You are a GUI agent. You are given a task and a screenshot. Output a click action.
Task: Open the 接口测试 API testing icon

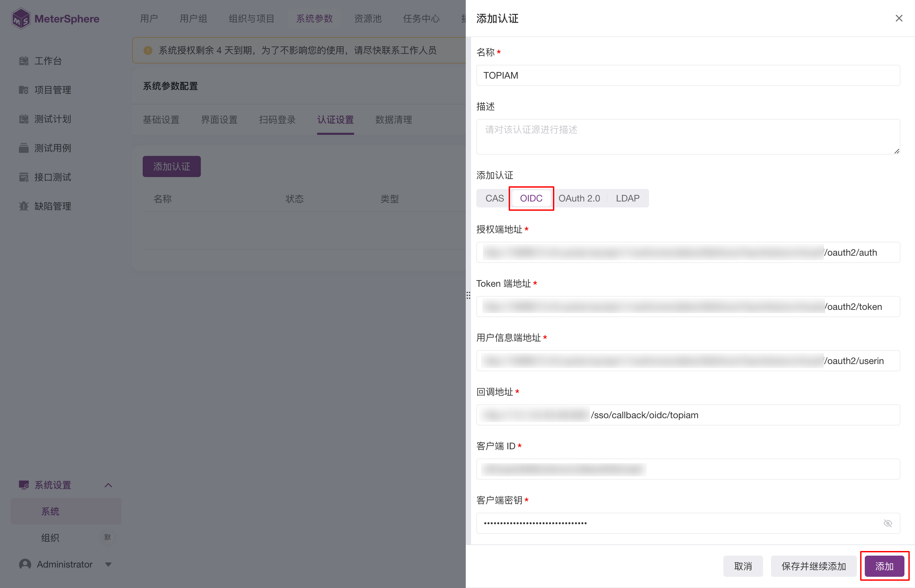(24, 177)
